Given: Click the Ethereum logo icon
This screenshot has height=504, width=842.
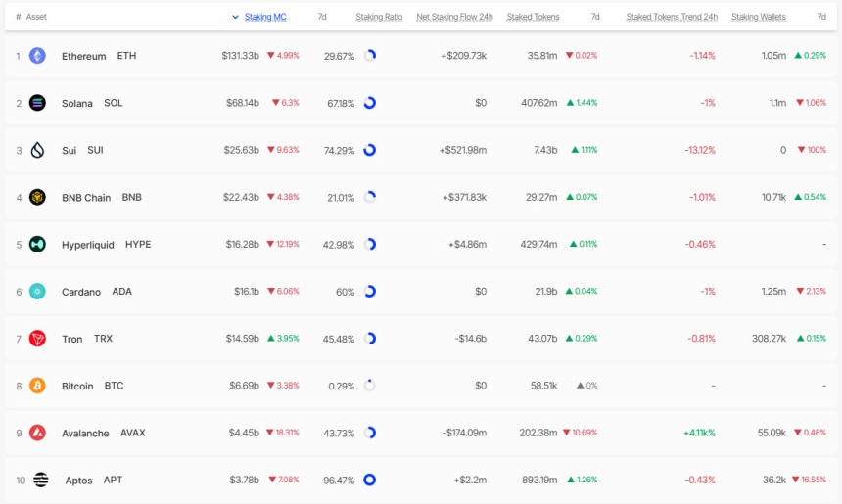Looking at the screenshot, I should [37, 56].
